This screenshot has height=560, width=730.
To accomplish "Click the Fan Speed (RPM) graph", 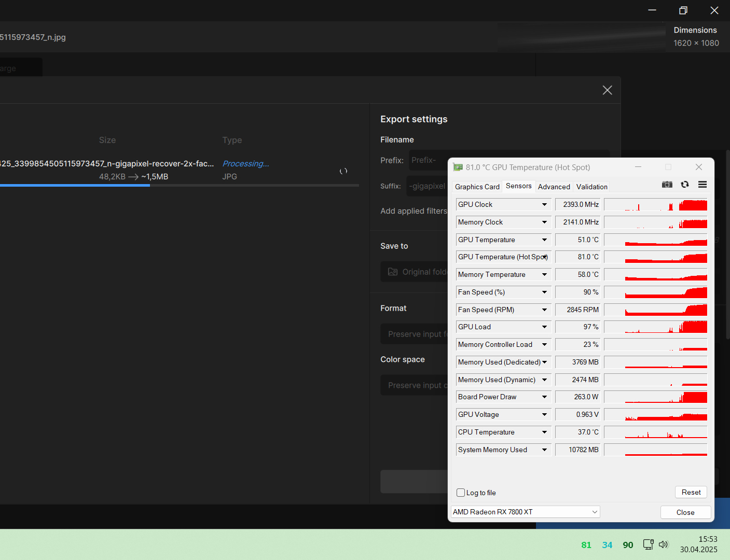I will tap(656, 310).
